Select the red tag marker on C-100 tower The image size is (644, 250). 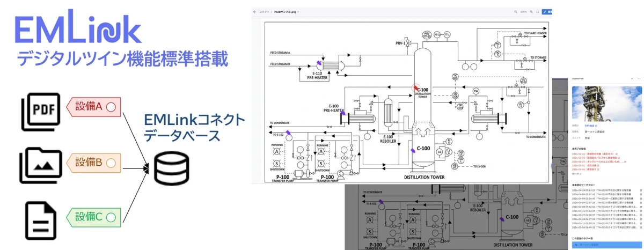pyautogui.click(x=415, y=87)
